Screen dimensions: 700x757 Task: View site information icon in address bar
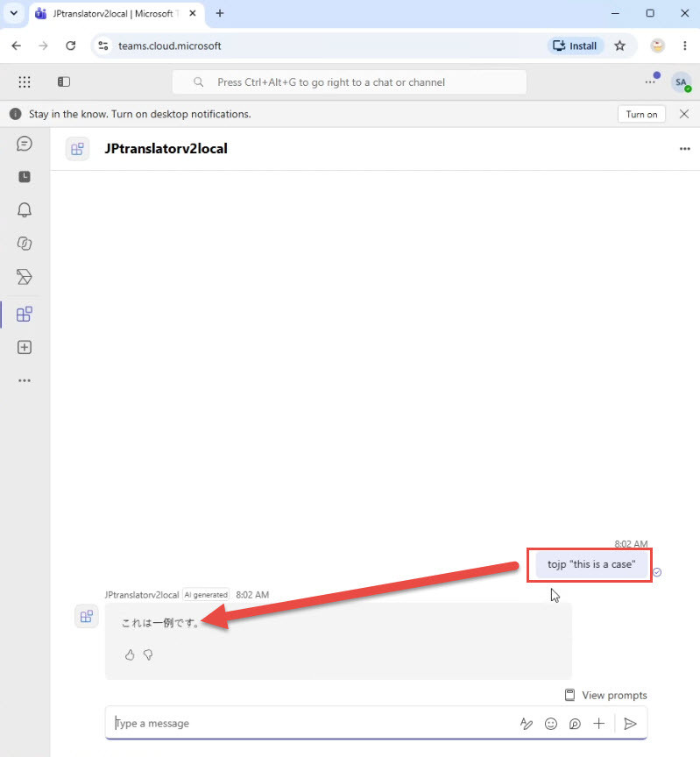click(x=103, y=46)
